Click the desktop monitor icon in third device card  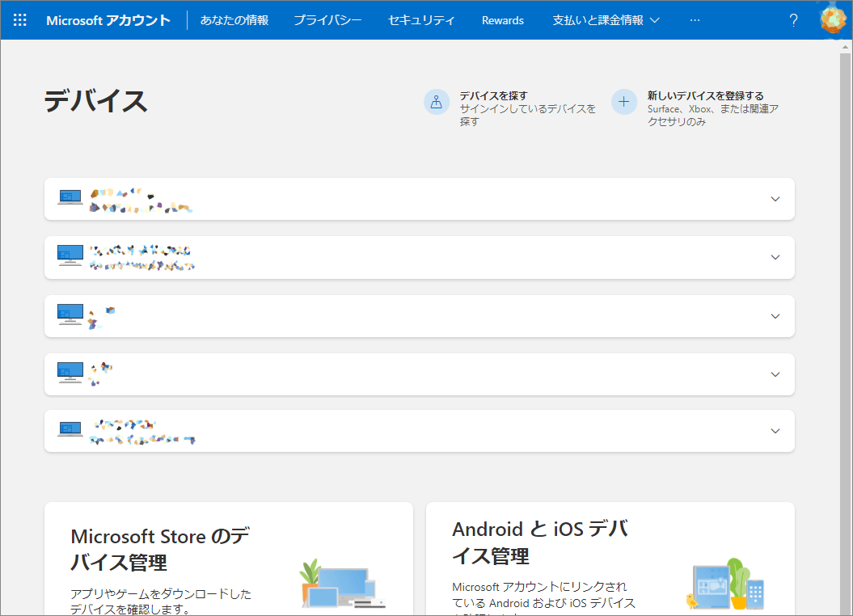click(x=70, y=314)
